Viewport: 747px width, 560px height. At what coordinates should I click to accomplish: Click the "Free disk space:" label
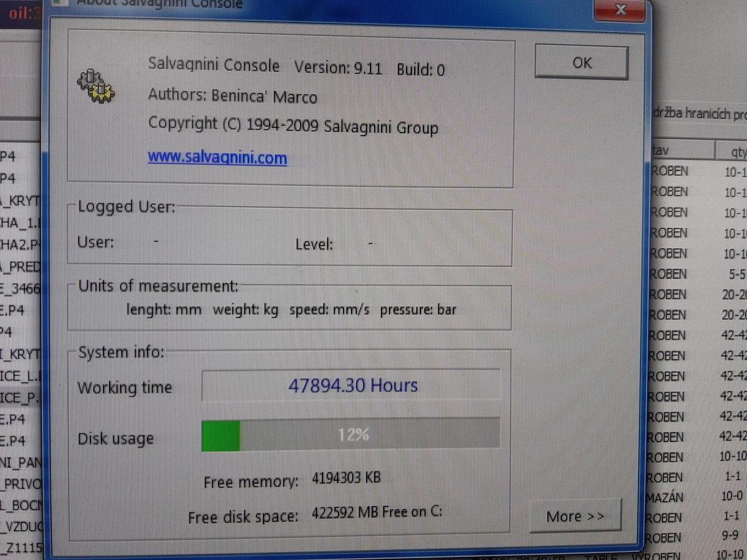tap(244, 517)
